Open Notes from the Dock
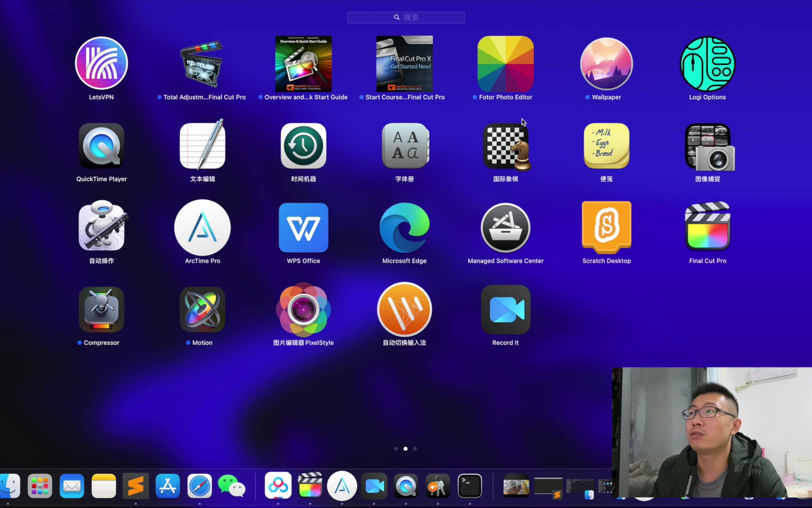Viewport: 812px width, 508px height. click(x=104, y=486)
